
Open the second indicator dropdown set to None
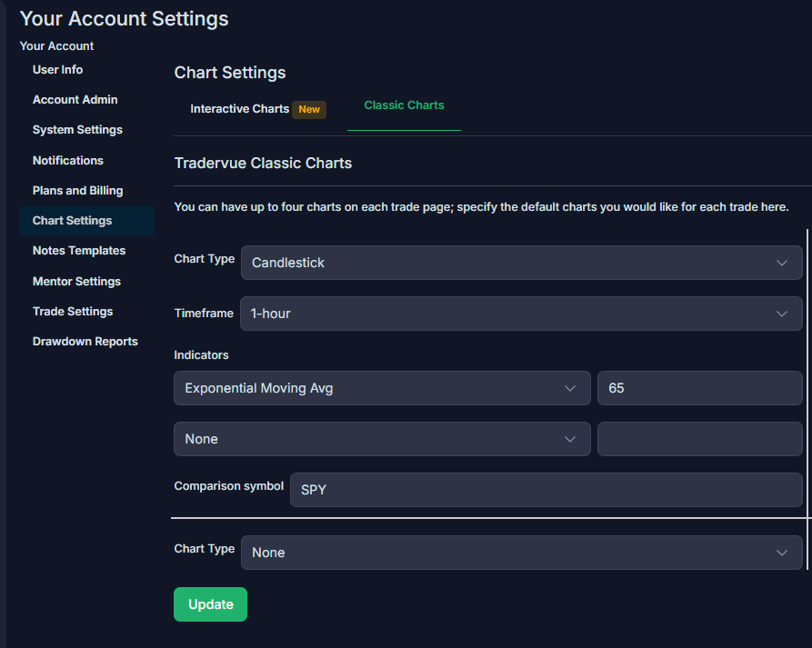pyautogui.click(x=382, y=439)
